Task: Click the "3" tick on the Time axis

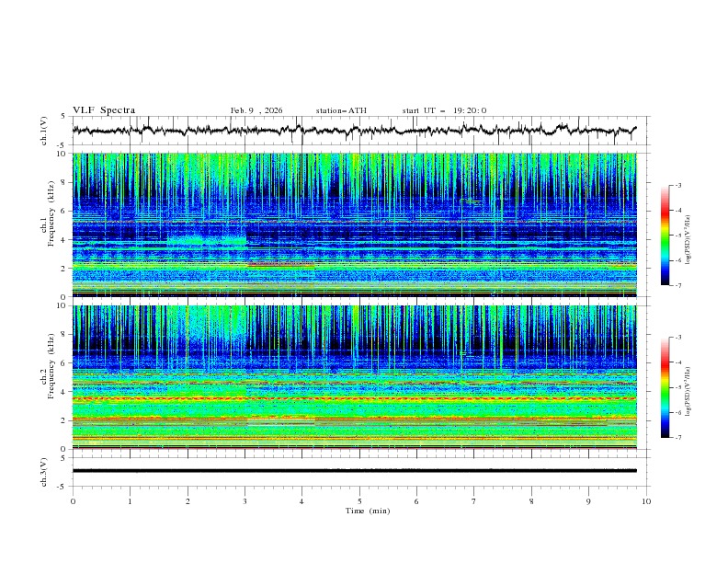Action: (x=245, y=501)
